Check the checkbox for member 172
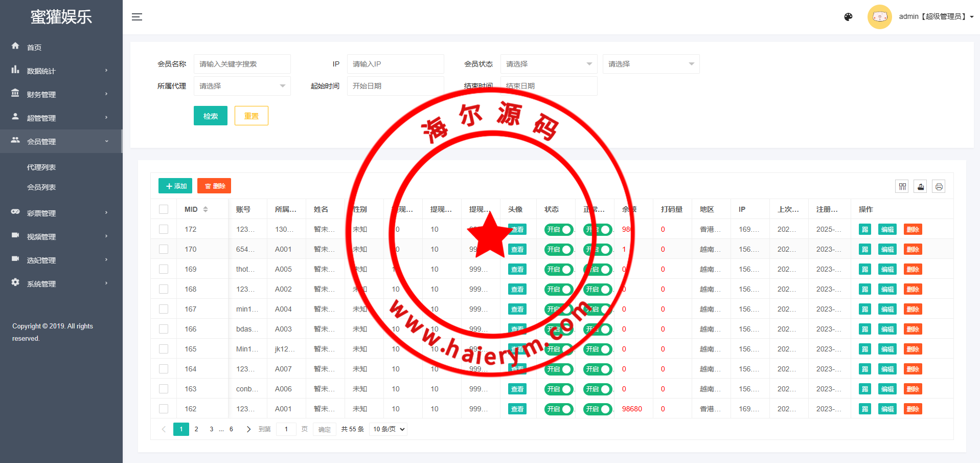The width and height of the screenshot is (980, 463). point(164,229)
